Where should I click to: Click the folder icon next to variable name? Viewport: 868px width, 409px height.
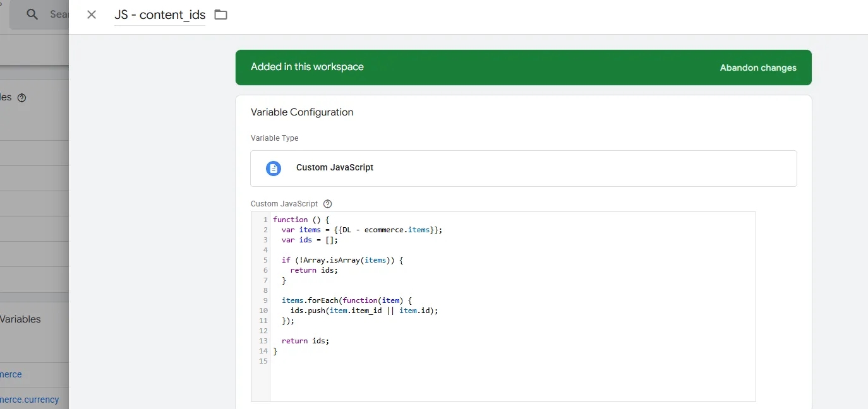click(220, 15)
